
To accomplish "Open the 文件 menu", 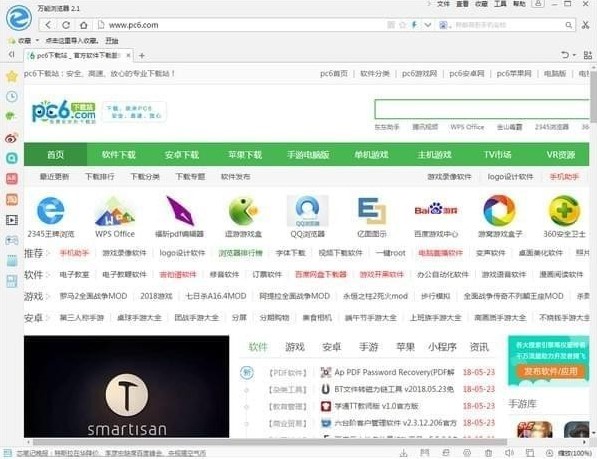I will click(x=443, y=4).
